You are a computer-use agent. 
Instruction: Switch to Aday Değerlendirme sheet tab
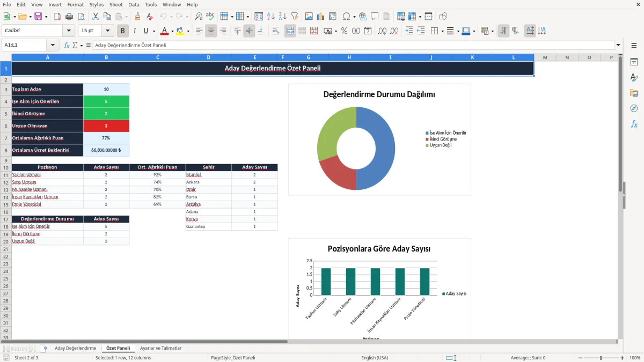(76, 348)
